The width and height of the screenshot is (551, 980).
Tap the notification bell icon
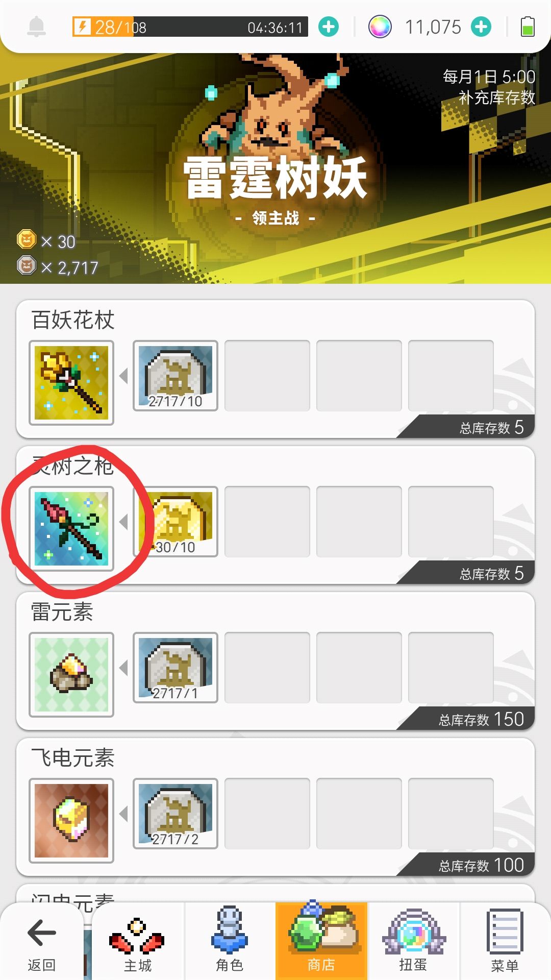[x=36, y=27]
